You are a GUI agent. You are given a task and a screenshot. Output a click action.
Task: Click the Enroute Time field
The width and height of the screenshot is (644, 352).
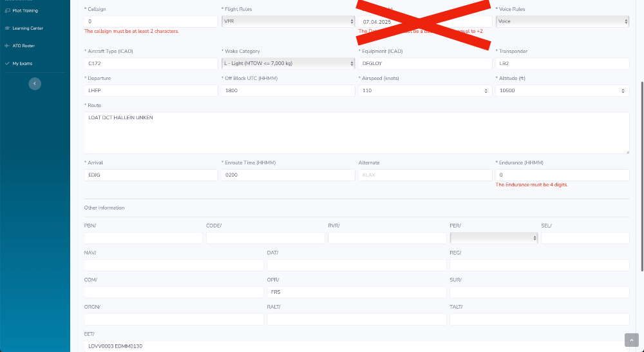point(288,175)
